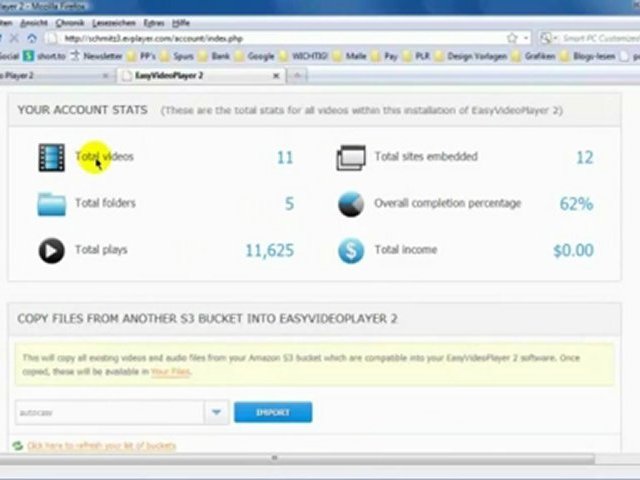640x480 pixels.
Task: Click the horizontal scrollbar at page bottom
Action: [x=275, y=458]
